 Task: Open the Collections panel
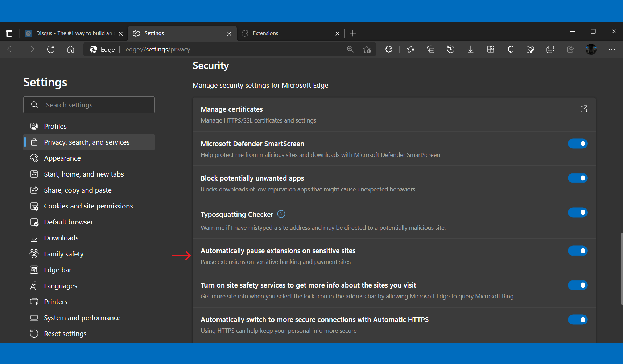click(431, 49)
